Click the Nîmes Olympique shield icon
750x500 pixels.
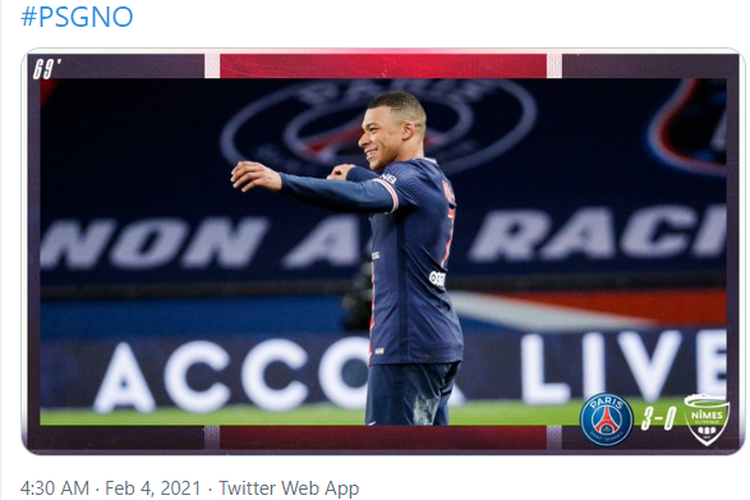pyautogui.click(x=707, y=419)
